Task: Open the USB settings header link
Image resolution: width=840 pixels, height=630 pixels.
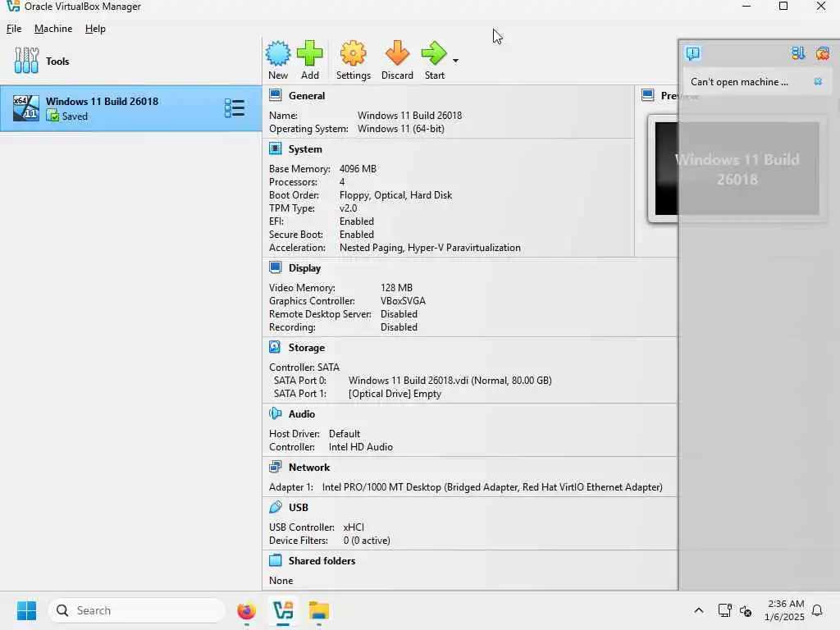Action: pos(299,507)
